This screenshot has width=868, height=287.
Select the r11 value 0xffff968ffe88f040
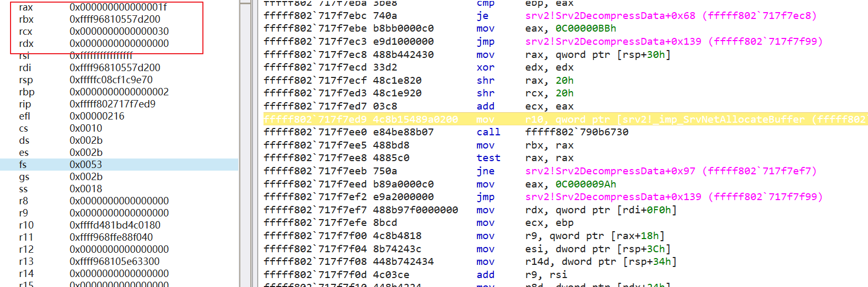pos(111,237)
